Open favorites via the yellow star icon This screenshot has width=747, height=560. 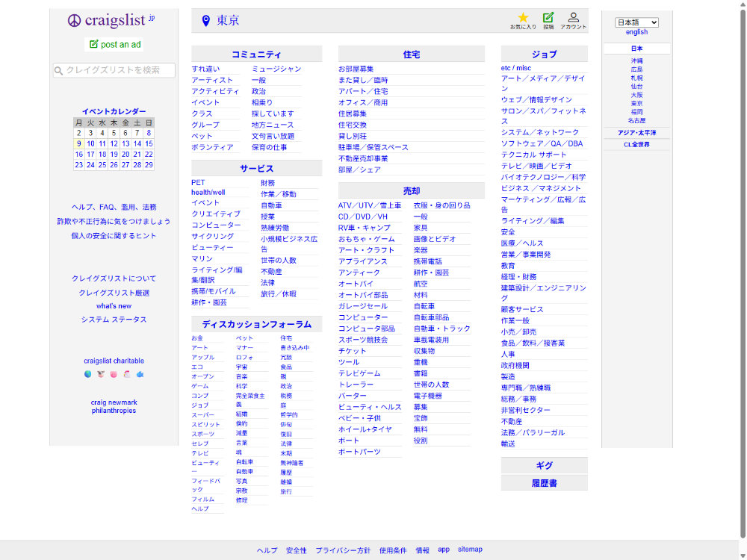point(523,17)
